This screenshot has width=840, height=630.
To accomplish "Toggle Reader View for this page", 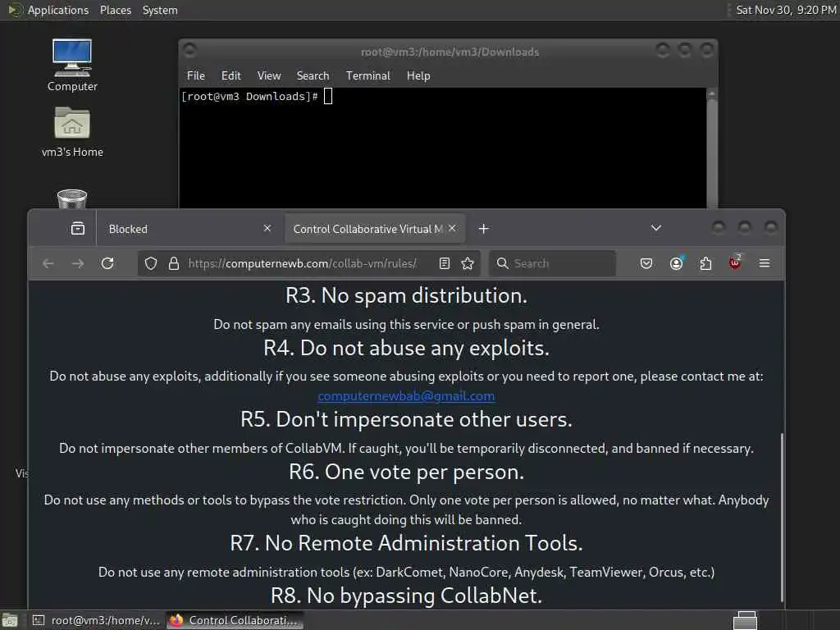I will tap(444, 263).
